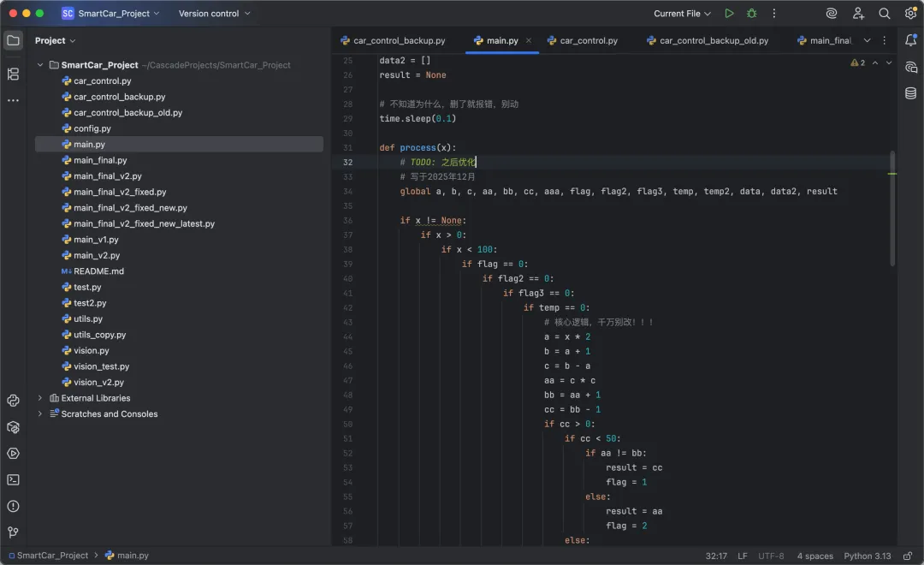Open Search Everywhere magnifier icon
Screen dimensions: 924x565
click(x=885, y=14)
